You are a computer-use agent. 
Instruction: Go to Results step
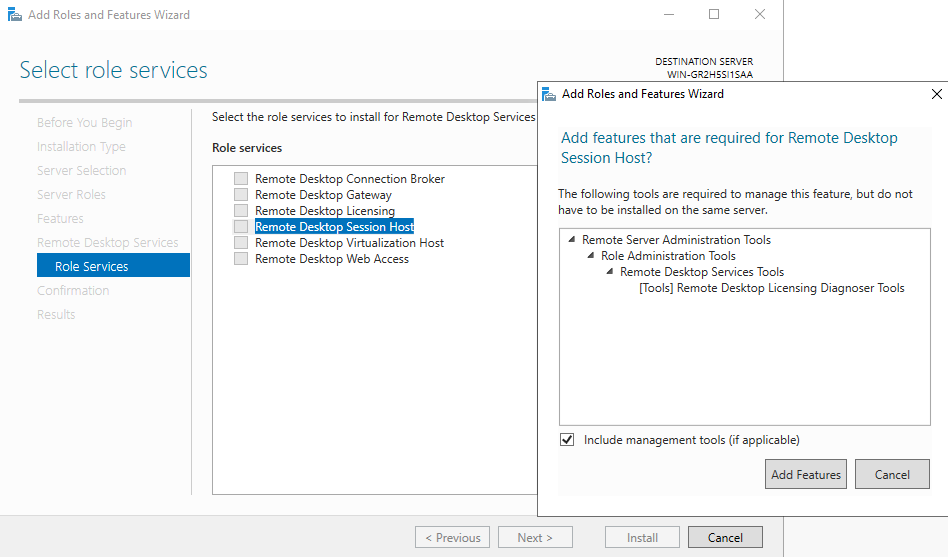(x=56, y=314)
